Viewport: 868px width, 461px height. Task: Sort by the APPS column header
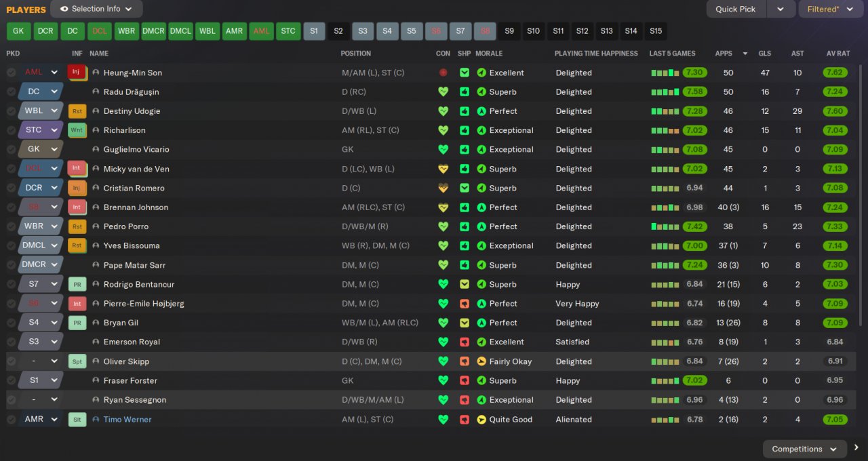(724, 54)
